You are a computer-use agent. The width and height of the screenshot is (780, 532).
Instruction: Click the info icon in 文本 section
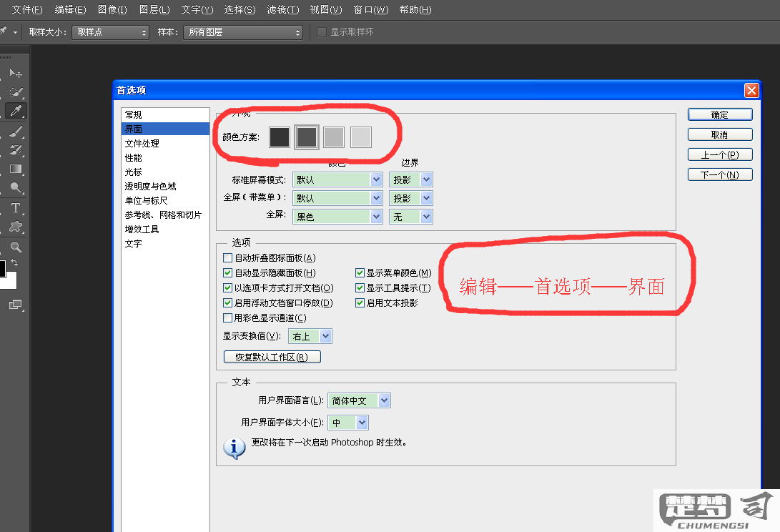click(234, 448)
